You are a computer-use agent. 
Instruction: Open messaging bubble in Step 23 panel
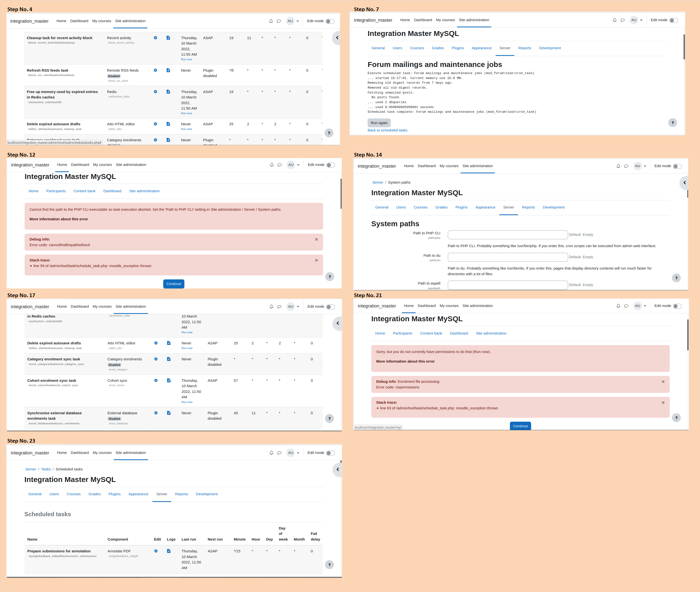[x=279, y=453]
